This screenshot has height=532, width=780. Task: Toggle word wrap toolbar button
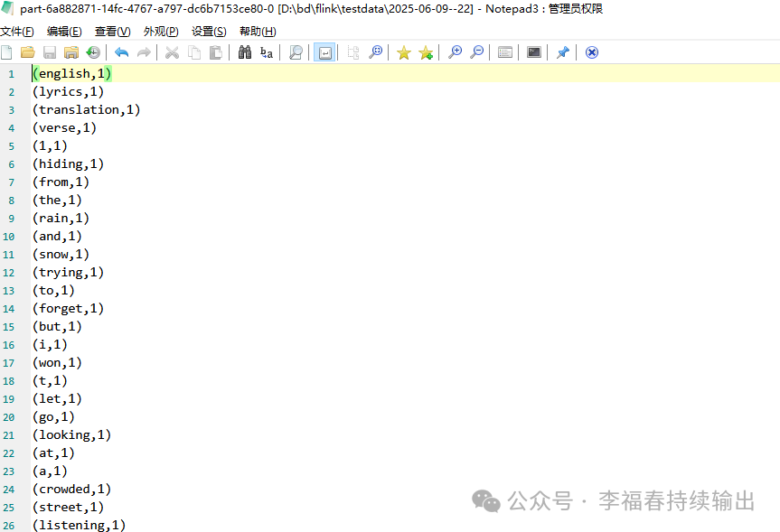[x=324, y=52]
